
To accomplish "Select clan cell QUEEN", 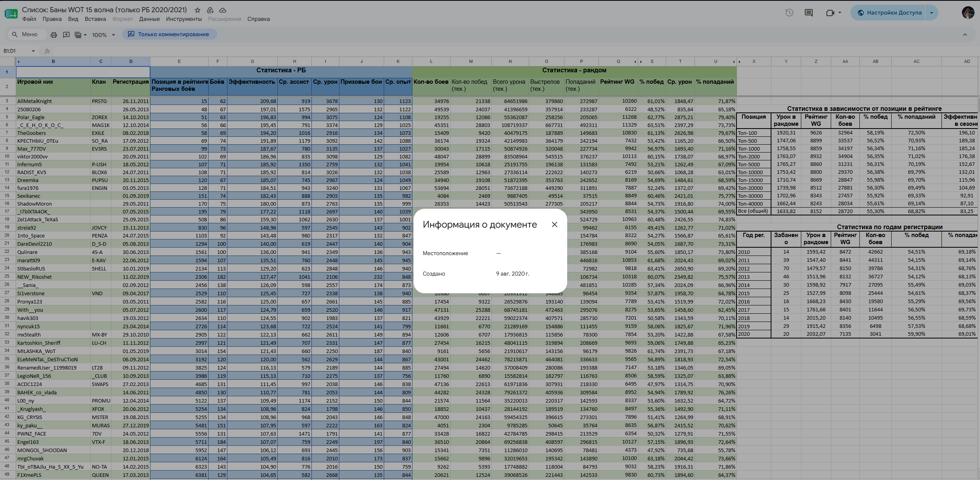I will point(101,475).
